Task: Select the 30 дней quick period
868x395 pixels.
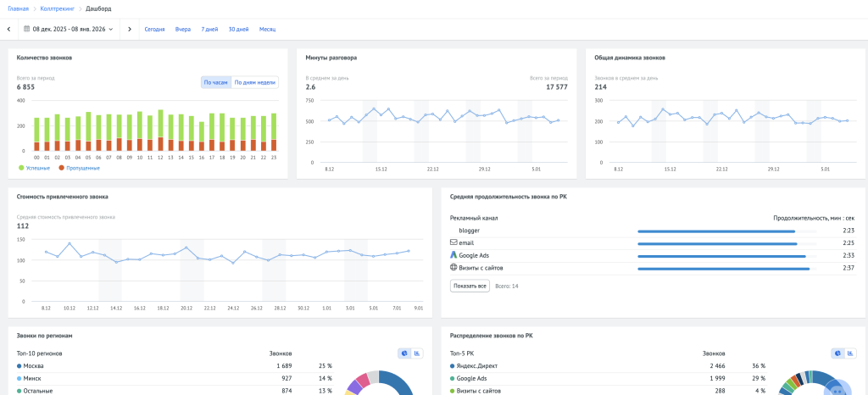Action: [x=238, y=29]
